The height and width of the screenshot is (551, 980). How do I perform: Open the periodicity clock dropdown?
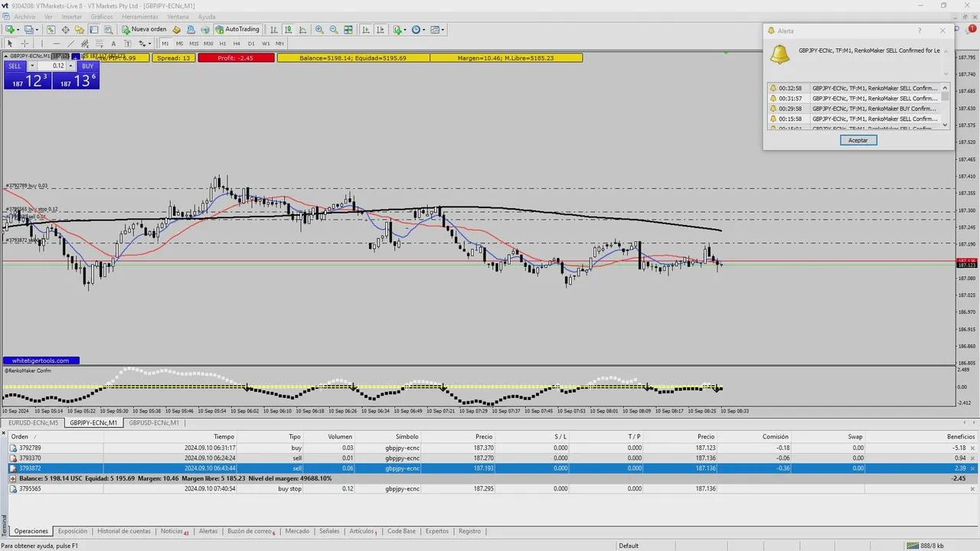[418, 30]
